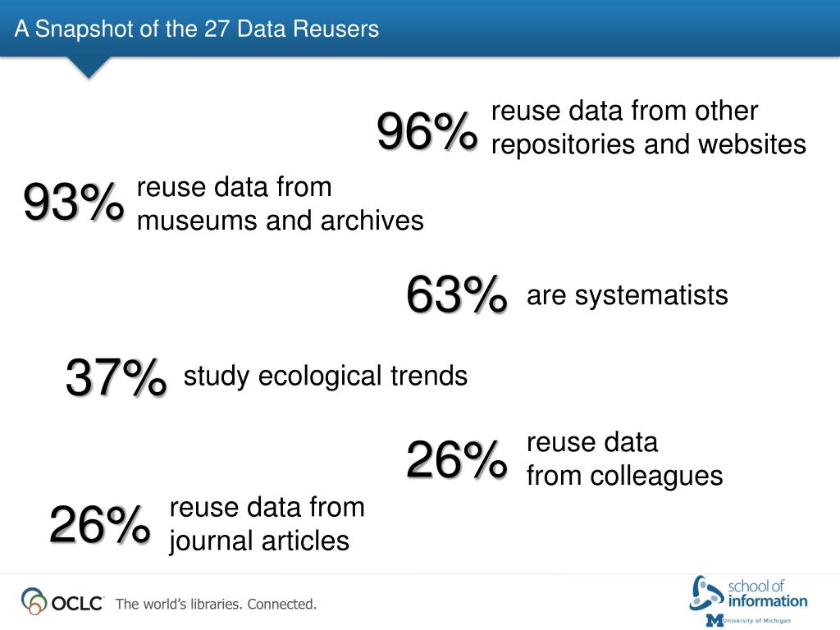Select the text 'museums and archives'

(x=281, y=221)
